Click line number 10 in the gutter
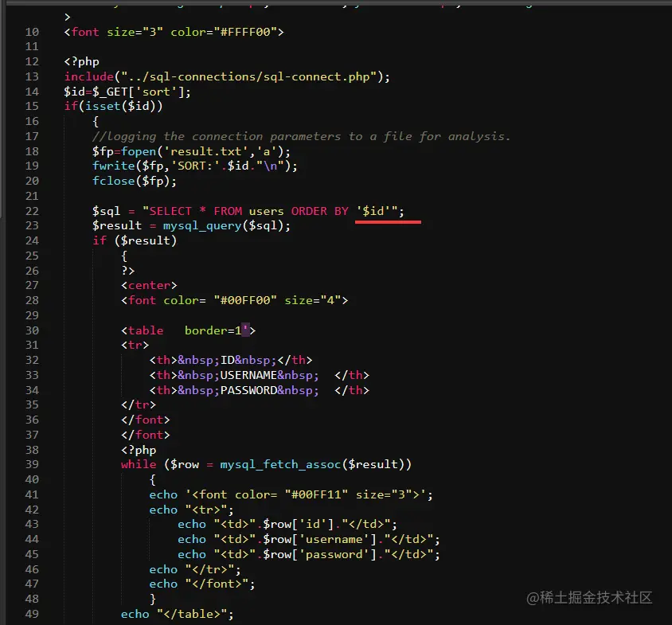 pos(32,32)
